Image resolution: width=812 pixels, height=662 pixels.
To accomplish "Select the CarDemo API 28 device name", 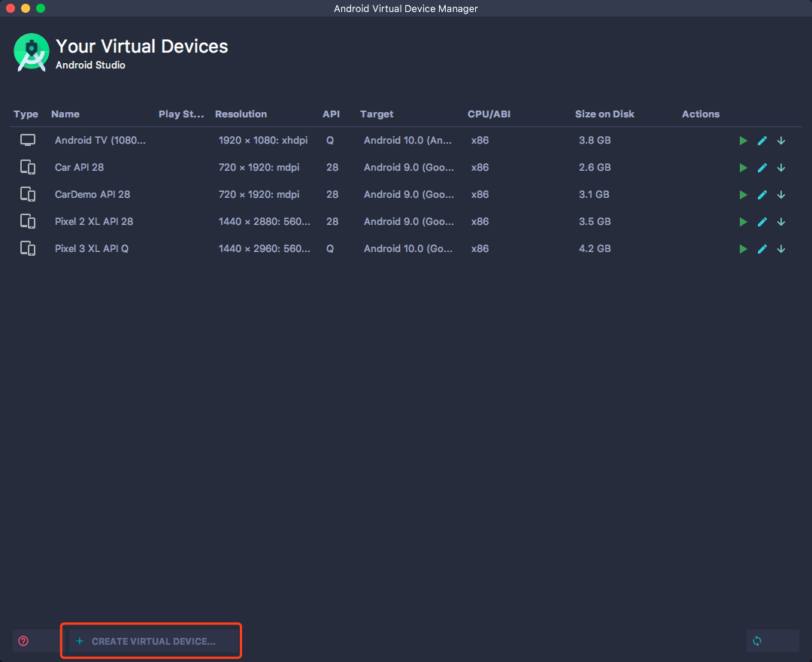I will click(x=92, y=194).
